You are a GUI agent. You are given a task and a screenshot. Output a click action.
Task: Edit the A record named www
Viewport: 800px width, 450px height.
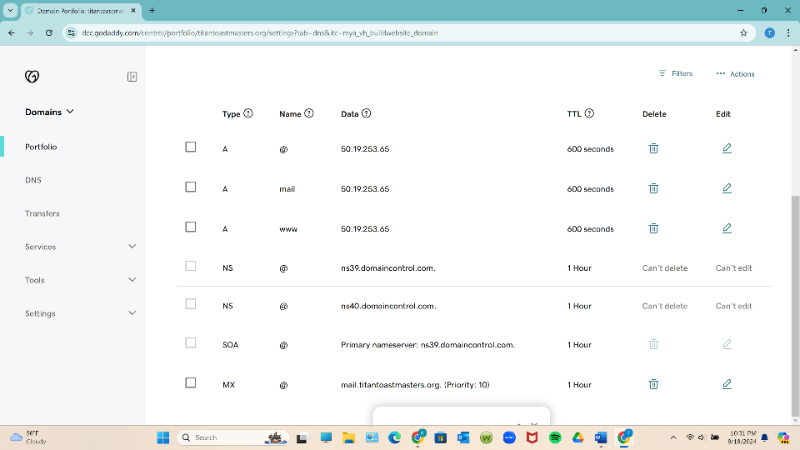point(727,228)
